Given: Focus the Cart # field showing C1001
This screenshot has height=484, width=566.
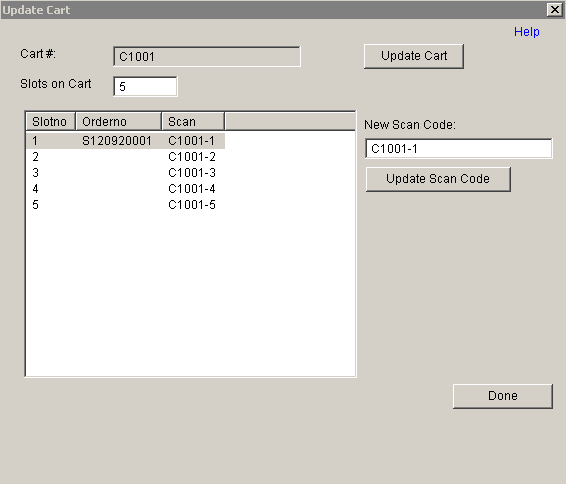Looking at the screenshot, I should pyautogui.click(x=207, y=56).
